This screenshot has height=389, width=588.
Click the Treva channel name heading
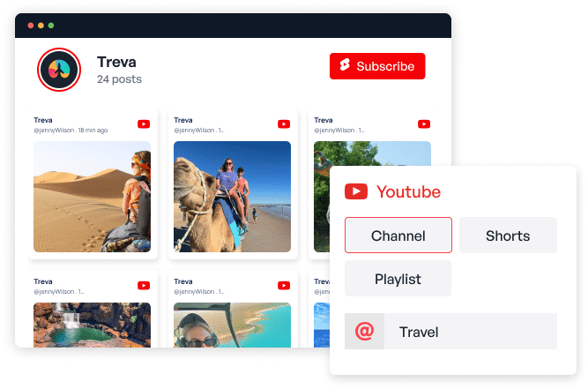[x=116, y=62]
